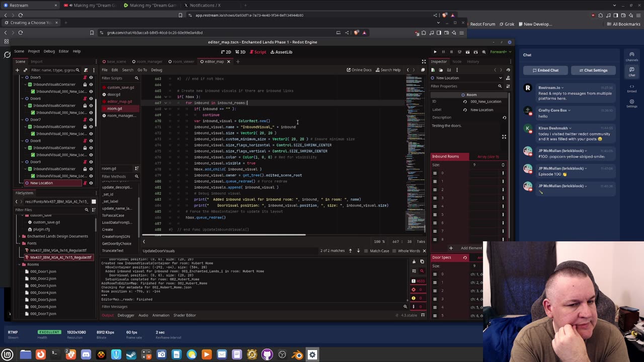Expand the Description text editor icon
The image size is (644, 362).
coord(504,137)
